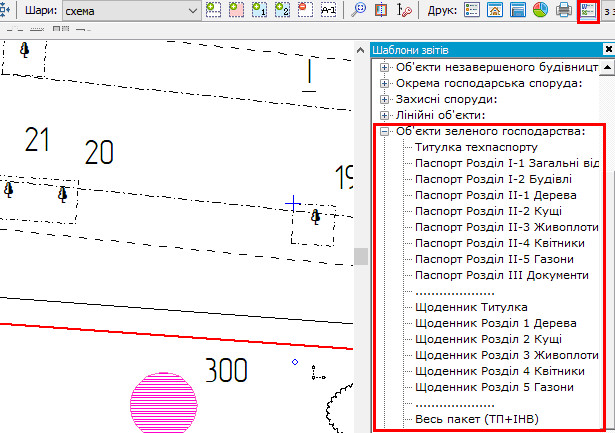Image resolution: width=615 pixels, height=433 pixels.
Task: Open the pie chart print icon
Action: [539, 11]
